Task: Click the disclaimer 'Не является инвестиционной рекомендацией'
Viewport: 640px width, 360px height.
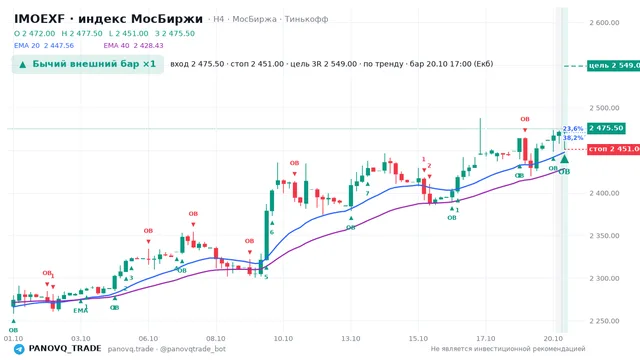Action: click(508, 349)
